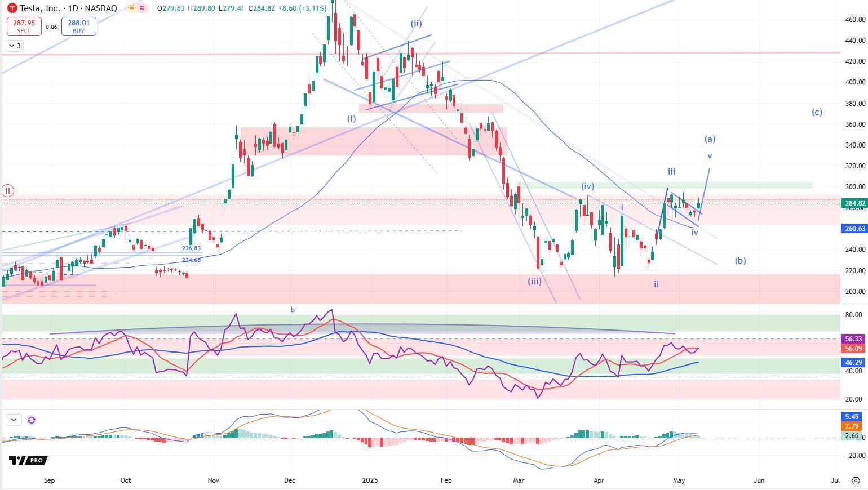
Task: Select the lowercase i wave label
Action: click(622, 208)
